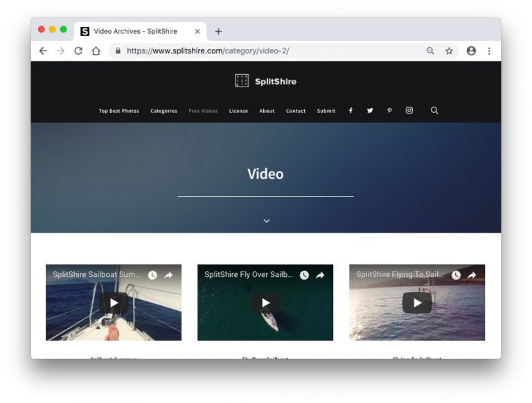
Task: Open the Categories menu item
Action: [x=163, y=111]
